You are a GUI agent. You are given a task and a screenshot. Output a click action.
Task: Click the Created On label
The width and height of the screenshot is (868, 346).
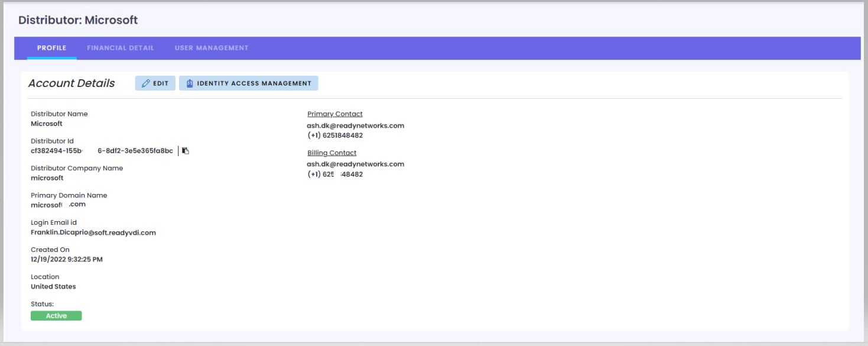pos(50,250)
